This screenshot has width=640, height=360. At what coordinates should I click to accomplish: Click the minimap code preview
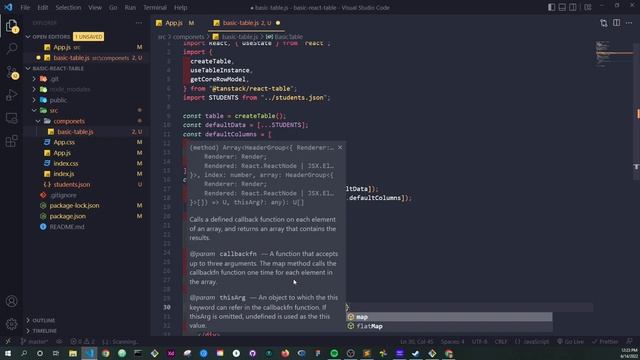pos(613,54)
